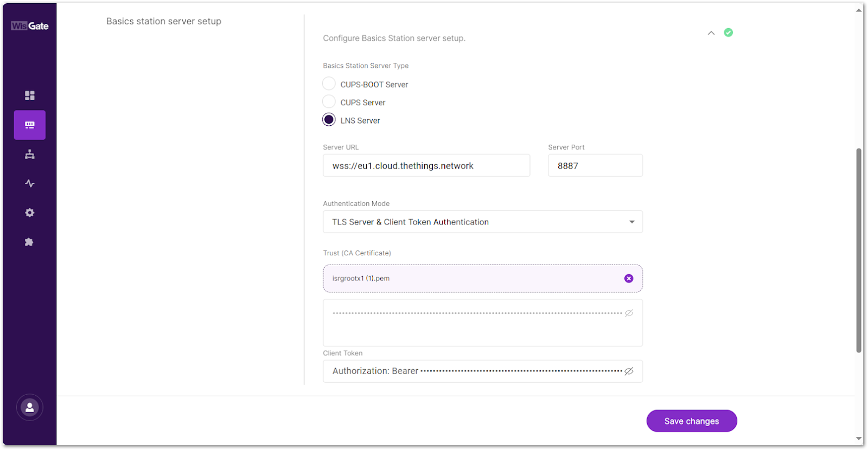868x450 pixels.
Task: Select the LNS Server radio option
Action: coord(329,120)
